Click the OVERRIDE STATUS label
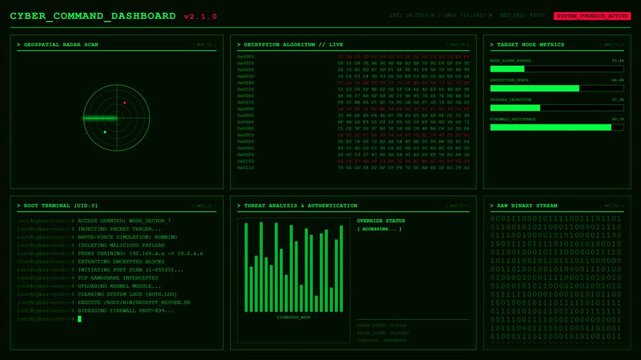This screenshot has height=360, width=641. point(381,221)
